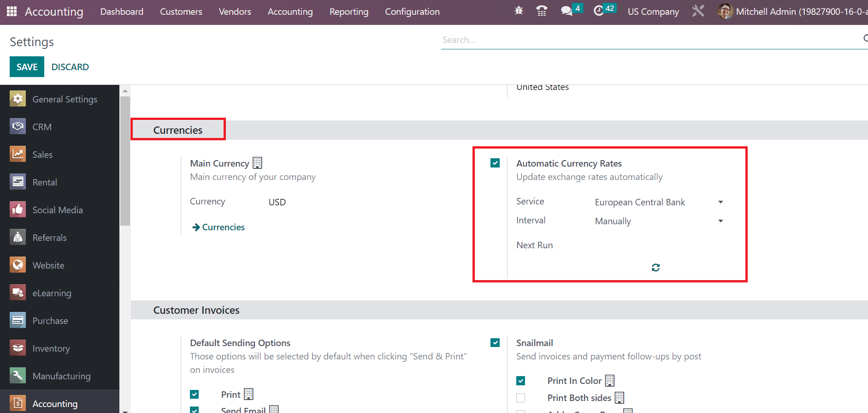Open the activities clock icon

click(599, 11)
